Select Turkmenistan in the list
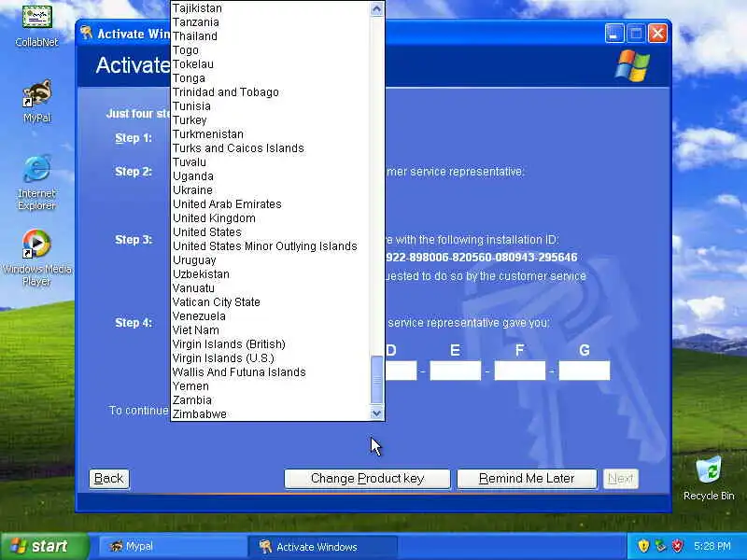 (x=270, y=134)
